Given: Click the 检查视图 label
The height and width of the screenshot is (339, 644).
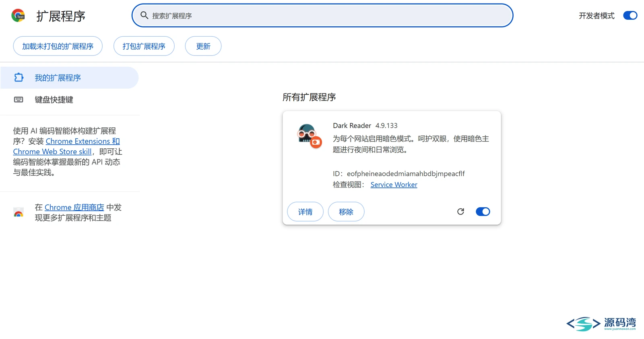Looking at the screenshot, I should tap(349, 185).
